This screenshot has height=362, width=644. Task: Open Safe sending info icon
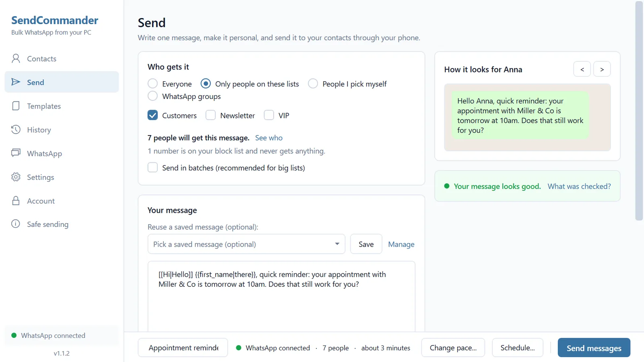pos(16,224)
